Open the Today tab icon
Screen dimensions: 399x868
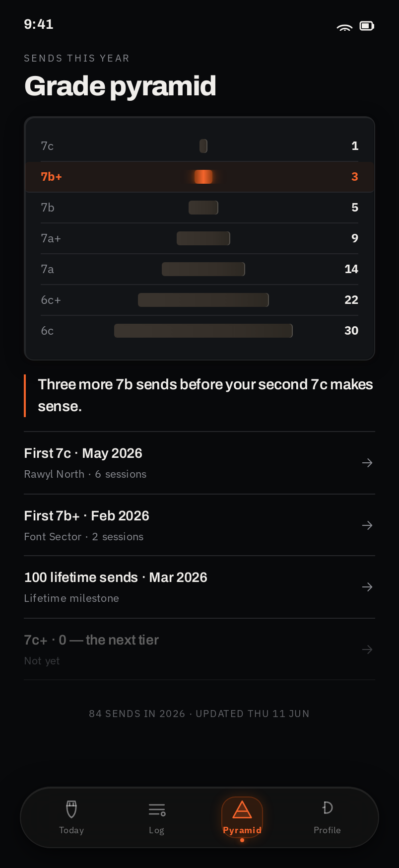coord(71,809)
